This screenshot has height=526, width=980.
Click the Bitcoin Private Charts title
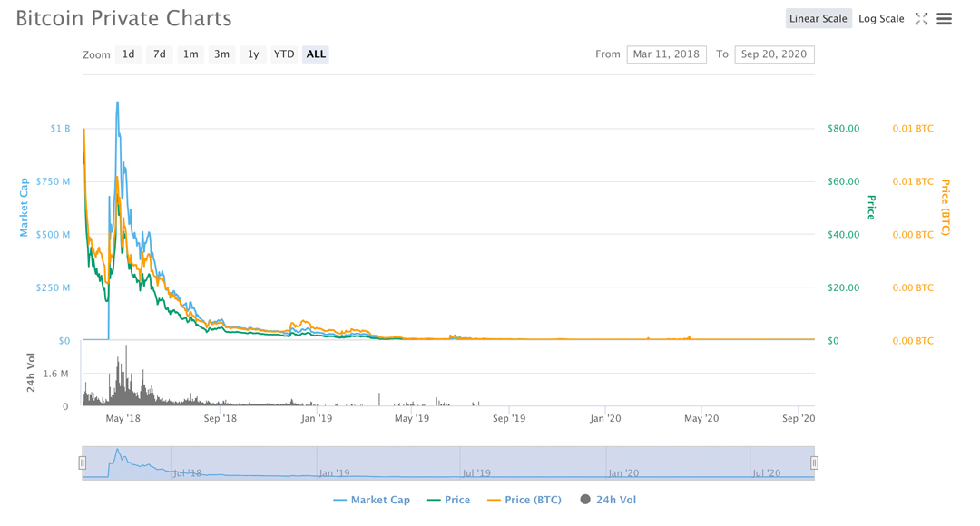tap(123, 18)
